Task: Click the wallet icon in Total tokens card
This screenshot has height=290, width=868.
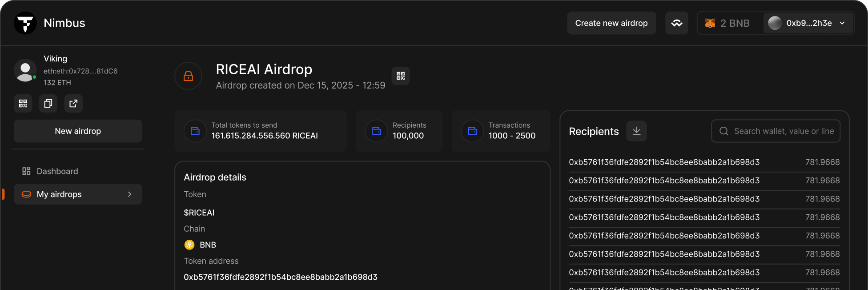Action: click(x=195, y=131)
